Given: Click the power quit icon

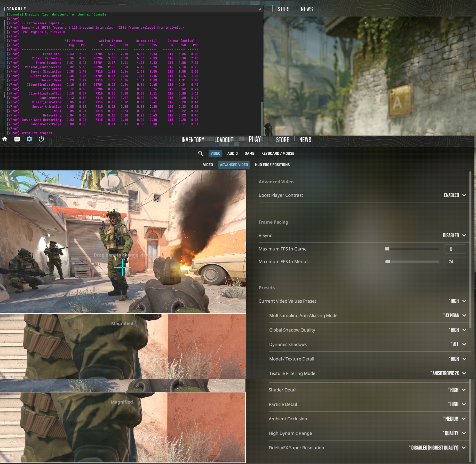Looking at the screenshot, I should tap(41, 139).
